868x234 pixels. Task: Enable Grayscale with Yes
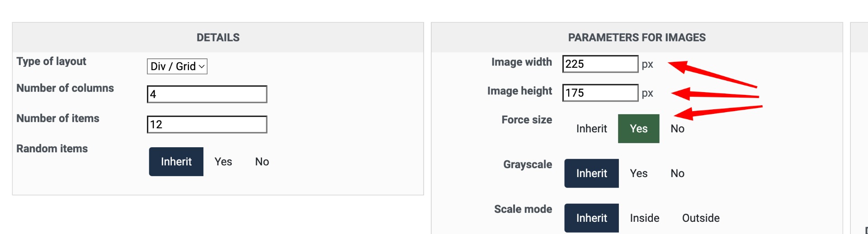[x=638, y=173]
